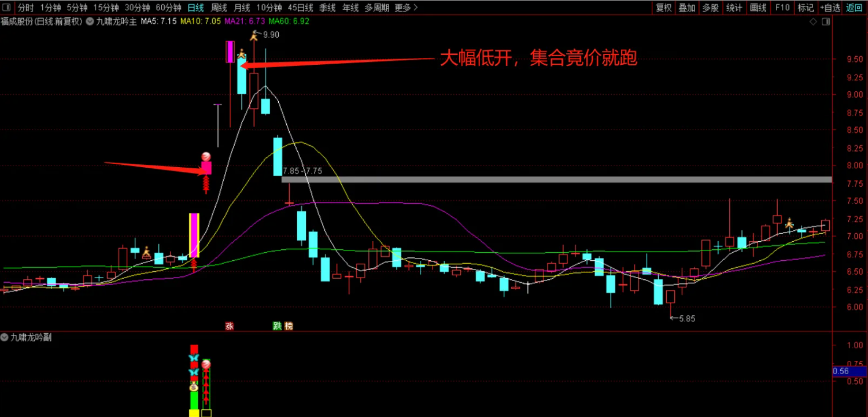Screen dimensions: 868x417
Task: Click the +自选 add-to-watchlist icon
Action: click(x=829, y=8)
